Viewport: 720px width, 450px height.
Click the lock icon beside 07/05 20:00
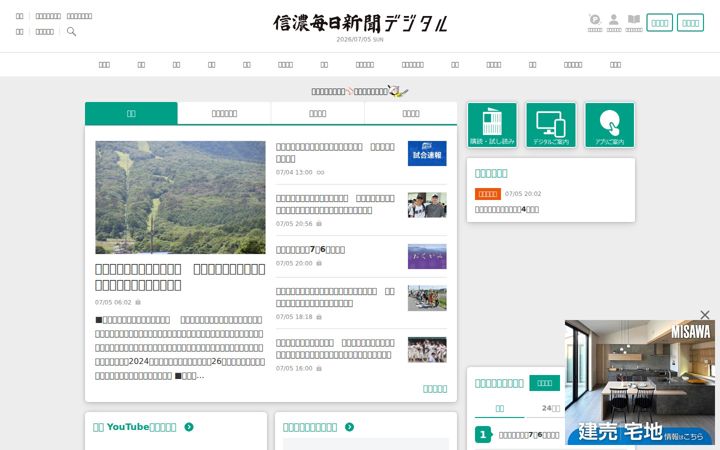(x=319, y=263)
